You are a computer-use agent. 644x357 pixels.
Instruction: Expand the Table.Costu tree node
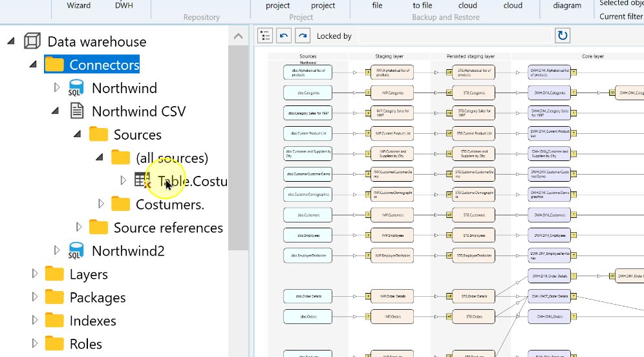coord(123,180)
